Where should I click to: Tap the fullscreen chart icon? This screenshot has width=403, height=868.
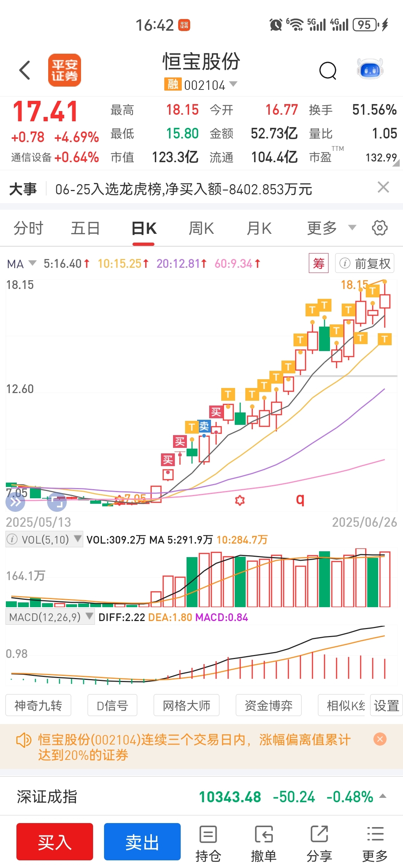(57, 502)
